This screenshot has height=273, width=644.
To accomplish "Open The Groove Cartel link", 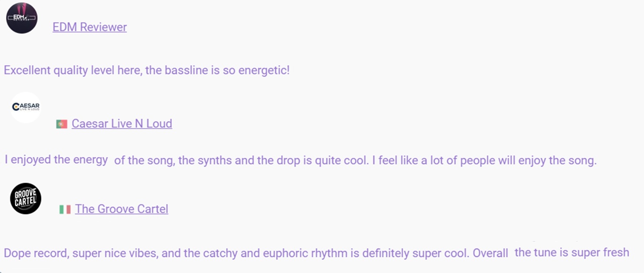I will coord(122,209).
